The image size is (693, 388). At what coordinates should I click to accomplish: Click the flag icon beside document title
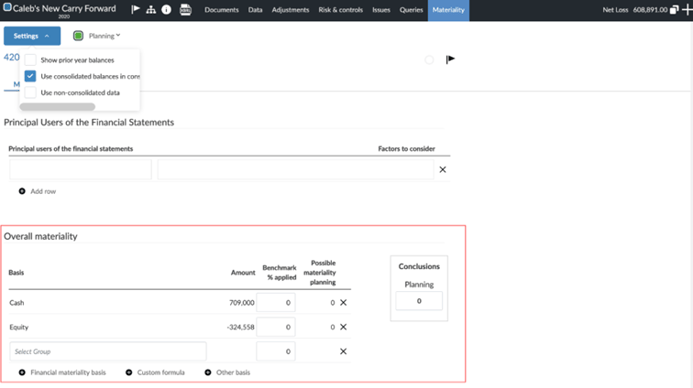tap(450, 59)
